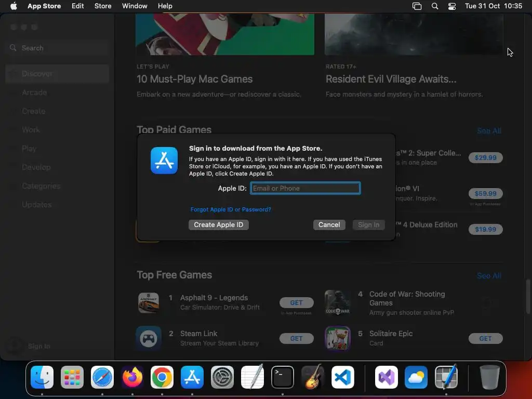Image resolution: width=532 pixels, height=399 pixels.
Task: Click the Sign In button in dialog
Action: point(368,224)
